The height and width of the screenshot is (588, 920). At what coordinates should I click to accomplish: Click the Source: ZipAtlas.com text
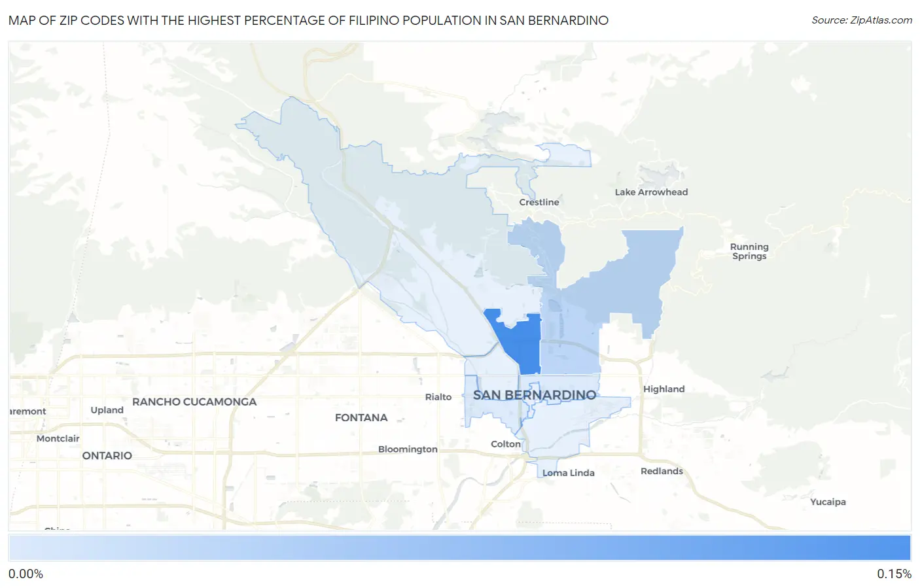(862, 20)
